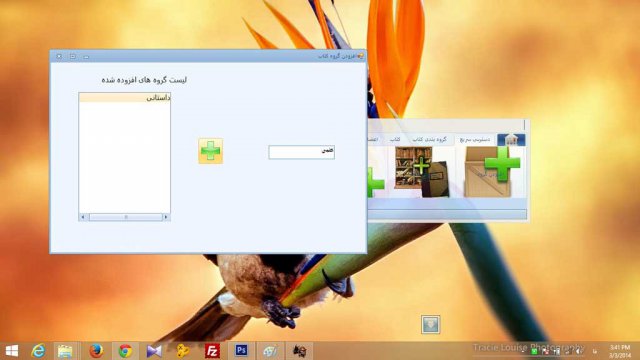Open the 'کتاب' tab in main window

[395, 140]
